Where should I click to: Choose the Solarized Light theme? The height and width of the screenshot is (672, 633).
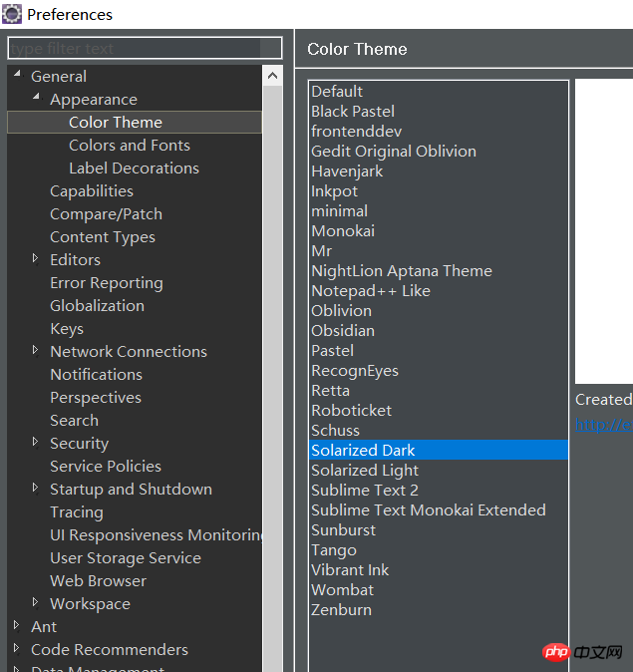pyautogui.click(x=365, y=471)
